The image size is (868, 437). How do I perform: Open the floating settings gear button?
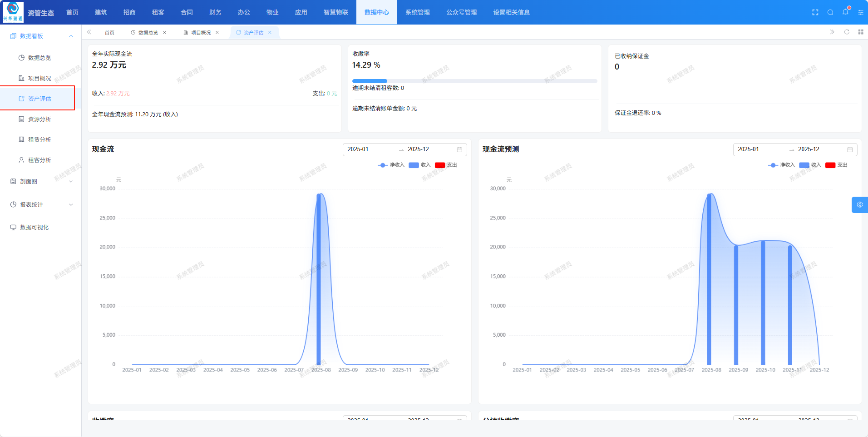[859, 205]
